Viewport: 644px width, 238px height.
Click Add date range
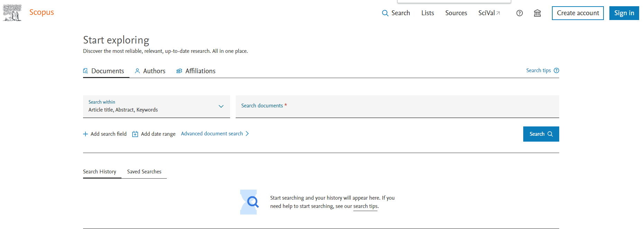click(x=154, y=134)
